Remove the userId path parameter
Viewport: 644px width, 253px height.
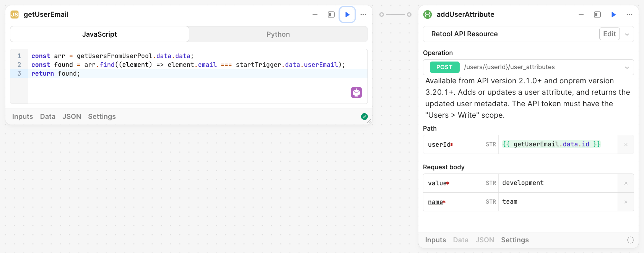pos(626,144)
